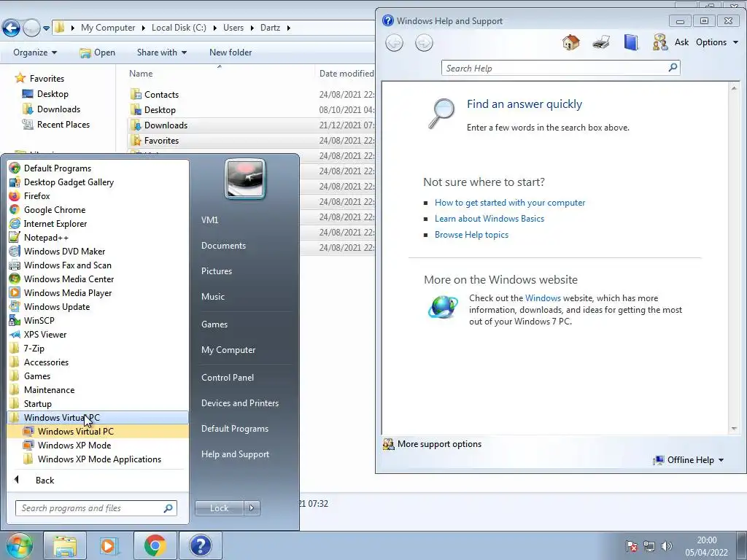The image size is (747, 560).
Task: Click the Search programs and files box
Action: pos(96,508)
